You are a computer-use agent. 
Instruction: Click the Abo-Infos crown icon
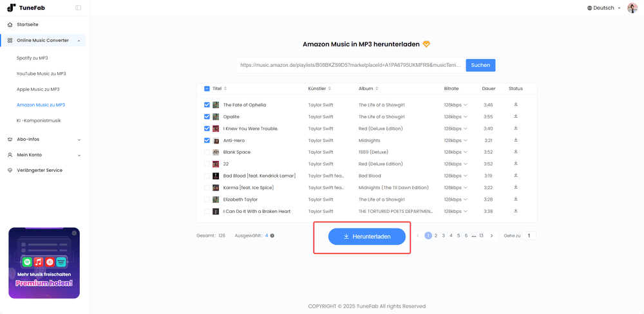coord(10,139)
